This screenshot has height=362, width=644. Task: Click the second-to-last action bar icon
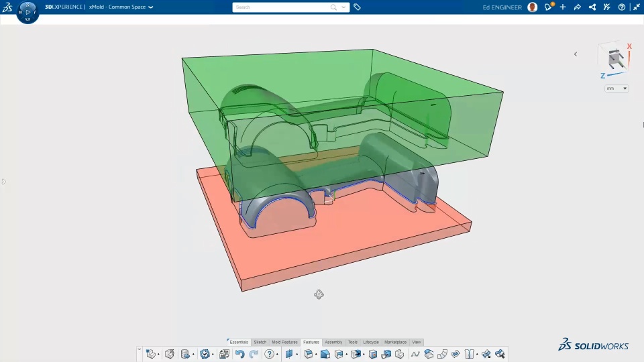click(486, 354)
